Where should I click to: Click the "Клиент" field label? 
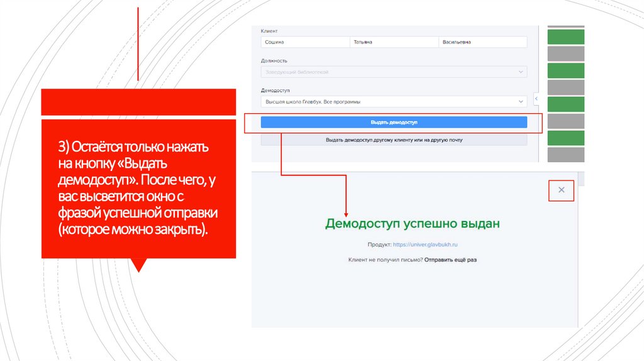point(269,31)
